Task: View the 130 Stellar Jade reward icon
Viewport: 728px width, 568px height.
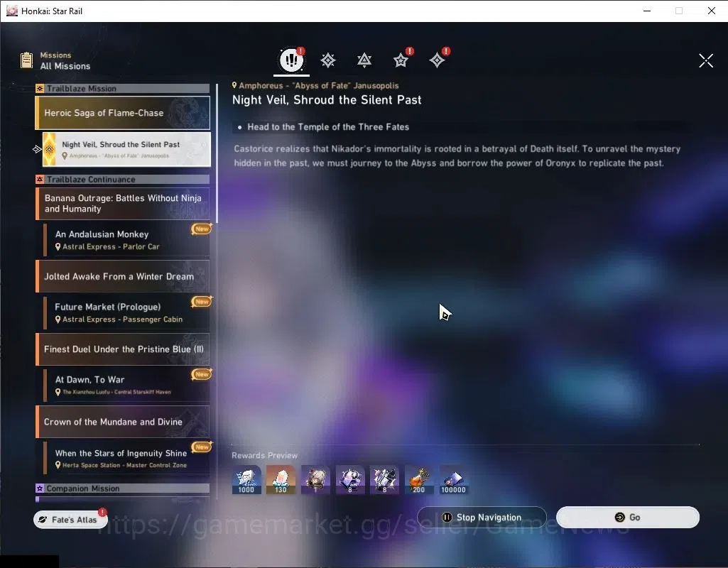Action: 281,480
